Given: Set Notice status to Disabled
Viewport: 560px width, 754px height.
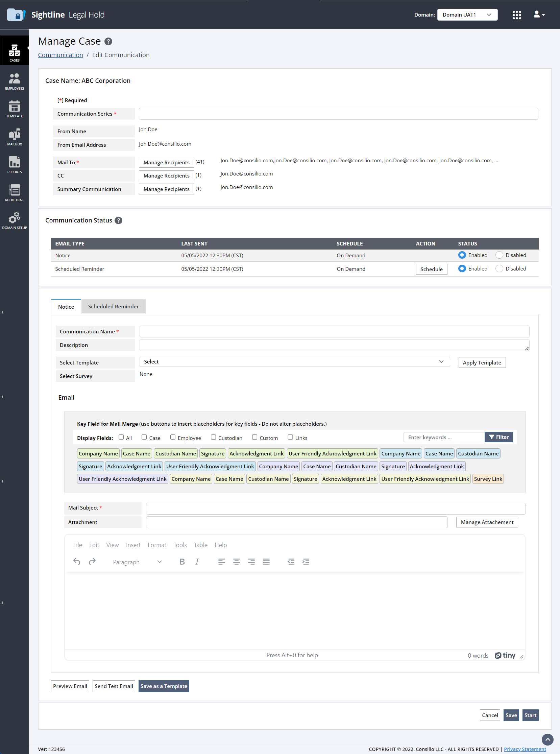Looking at the screenshot, I should [499, 255].
